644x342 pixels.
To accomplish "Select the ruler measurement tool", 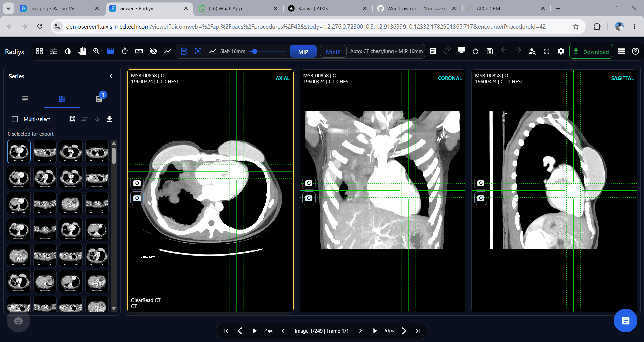I will 139,51.
